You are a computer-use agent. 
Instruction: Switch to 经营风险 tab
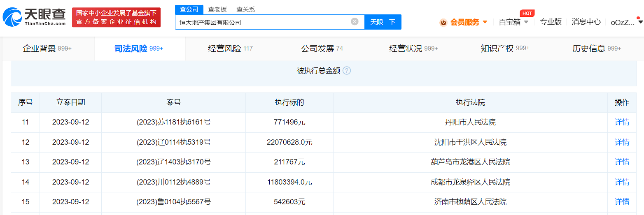(x=231, y=49)
